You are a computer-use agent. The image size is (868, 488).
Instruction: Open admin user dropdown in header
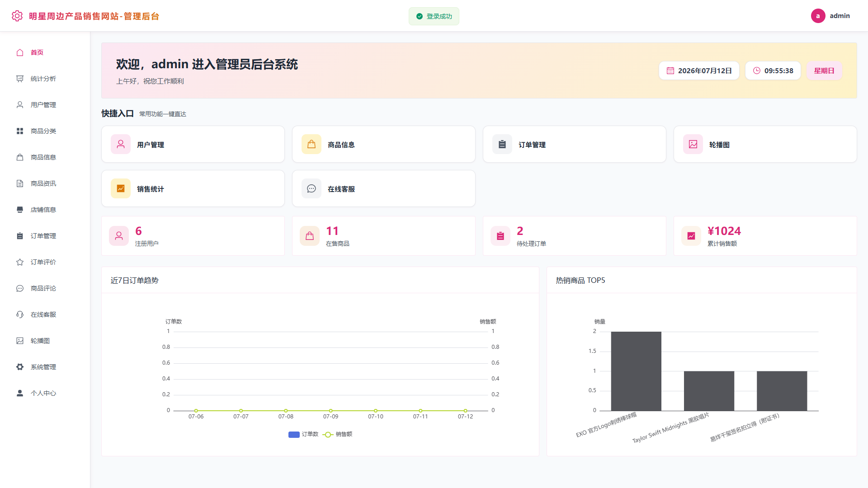pyautogui.click(x=830, y=16)
